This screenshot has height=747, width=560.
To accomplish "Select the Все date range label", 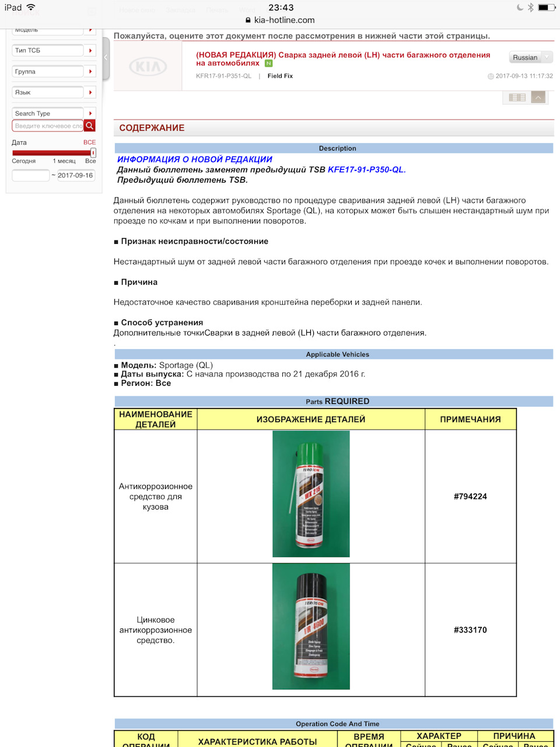I will pyautogui.click(x=90, y=161).
